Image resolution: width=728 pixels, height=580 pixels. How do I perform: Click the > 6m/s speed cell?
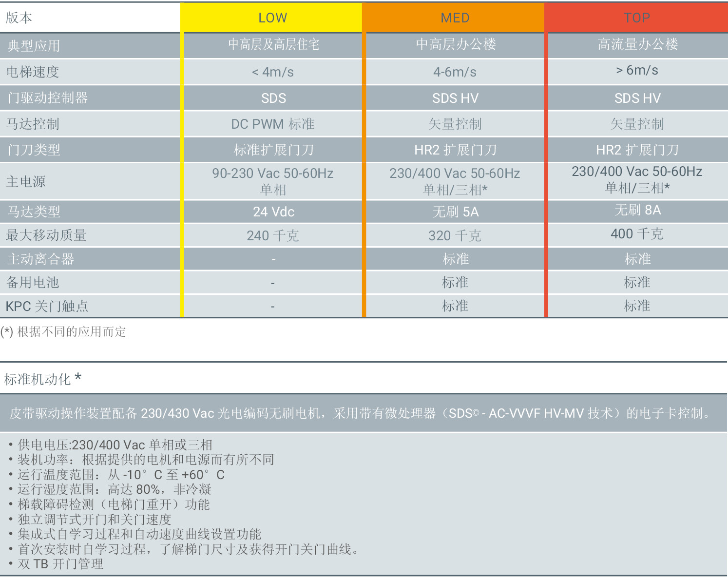tap(637, 71)
